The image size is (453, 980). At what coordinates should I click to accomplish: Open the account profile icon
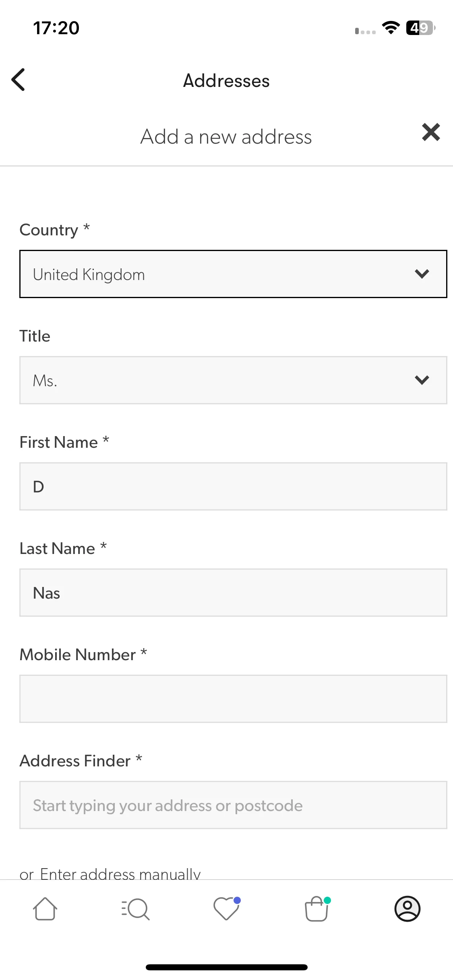pos(407,909)
